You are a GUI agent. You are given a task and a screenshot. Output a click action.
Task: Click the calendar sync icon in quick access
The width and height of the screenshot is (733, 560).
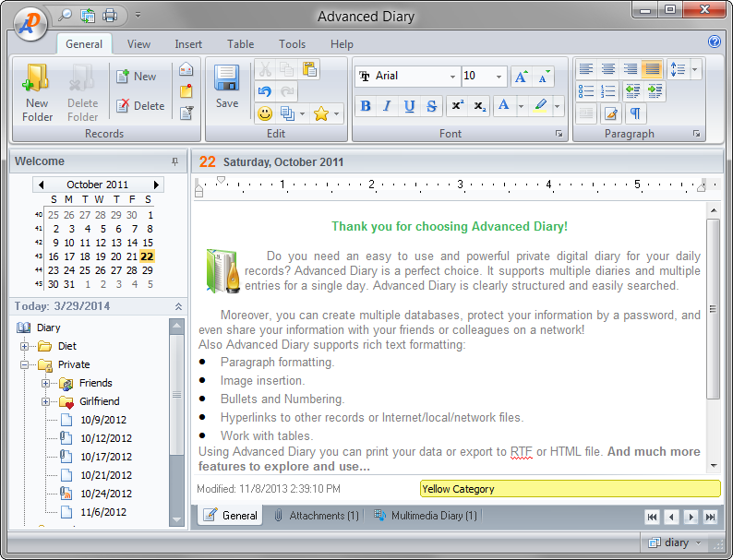tap(88, 16)
